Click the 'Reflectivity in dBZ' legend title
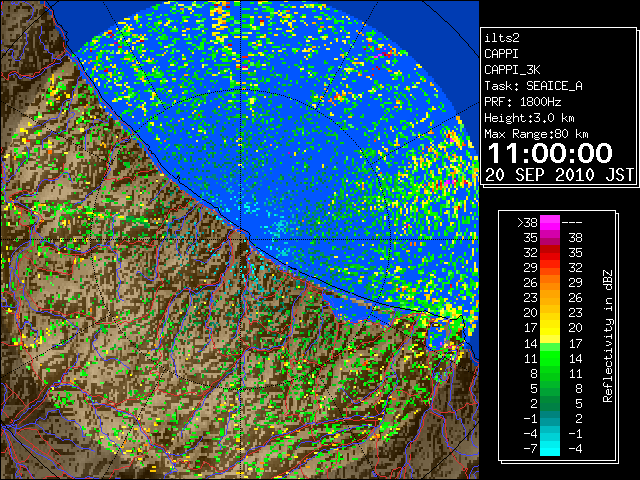The width and height of the screenshot is (640, 480). [x=607, y=336]
